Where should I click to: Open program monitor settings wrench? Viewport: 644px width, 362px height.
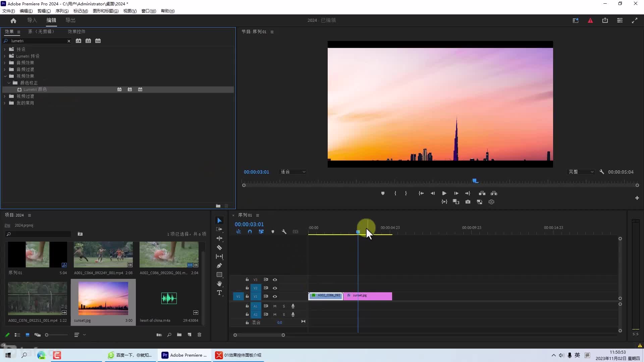click(x=602, y=172)
